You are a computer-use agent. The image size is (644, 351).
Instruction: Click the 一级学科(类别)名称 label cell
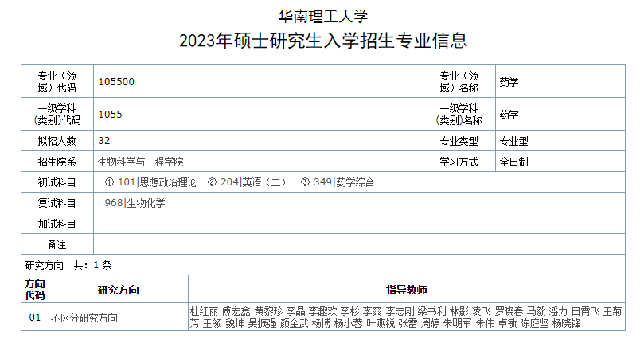pyautogui.click(x=459, y=114)
